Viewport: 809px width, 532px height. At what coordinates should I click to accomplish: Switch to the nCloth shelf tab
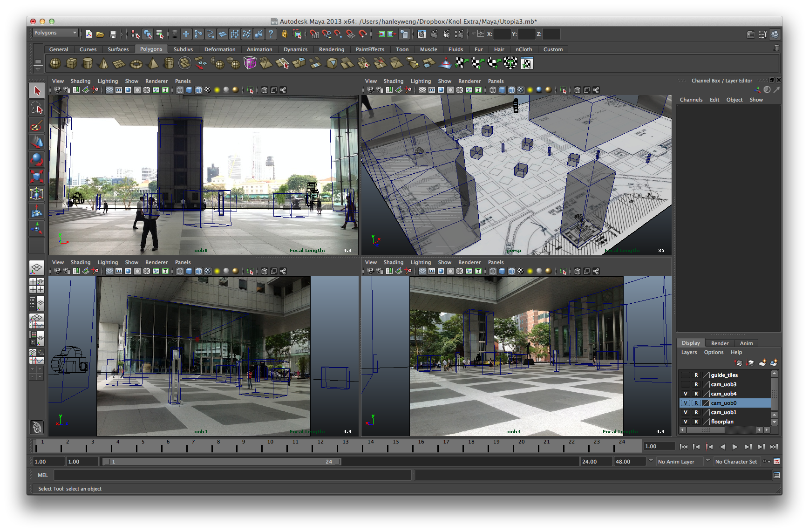coord(523,49)
